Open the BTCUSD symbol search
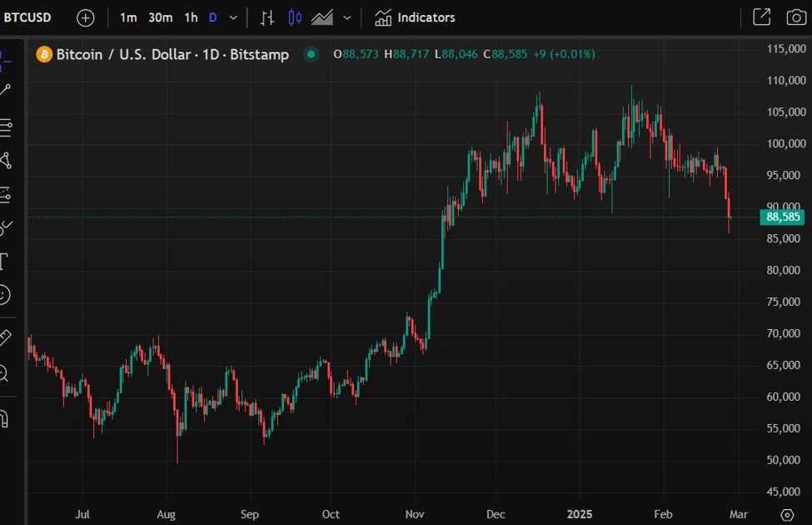 pos(27,17)
